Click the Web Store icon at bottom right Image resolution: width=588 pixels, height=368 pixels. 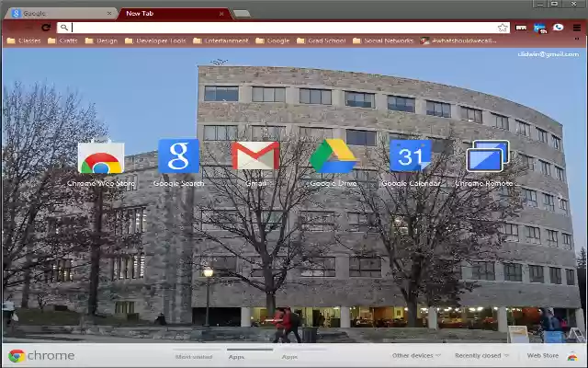coord(572,356)
